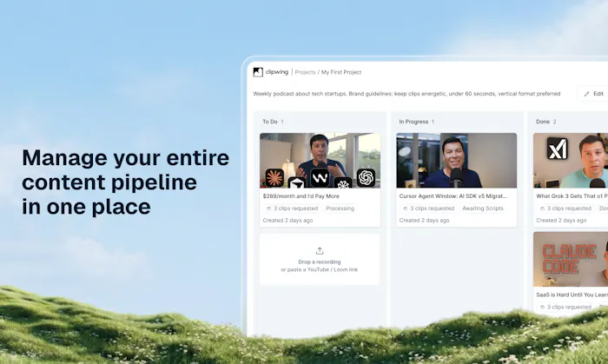Click the upload arrow icon in drop area
This screenshot has width=608, height=364.
320,251
